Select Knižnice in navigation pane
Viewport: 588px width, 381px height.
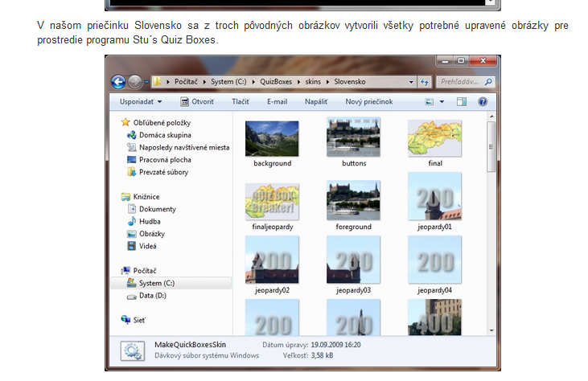coord(140,197)
